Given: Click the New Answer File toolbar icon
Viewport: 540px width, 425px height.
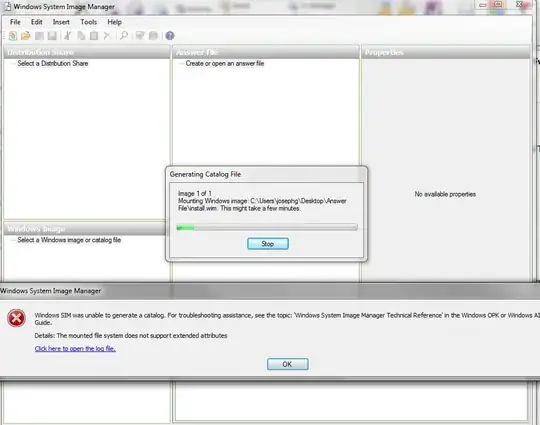Looking at the screenshot, I should (x=13, y=35).
